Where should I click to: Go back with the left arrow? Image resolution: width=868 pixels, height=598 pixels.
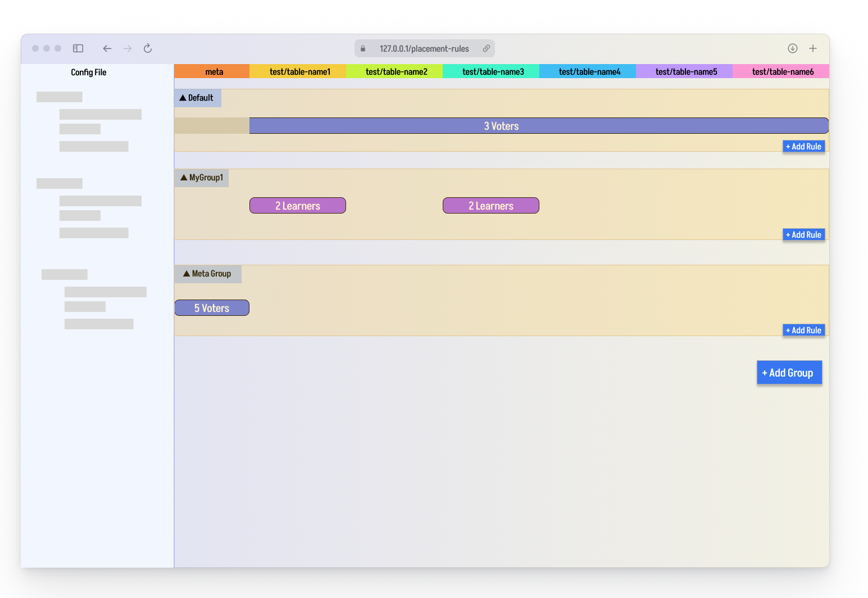pyautogui.click(x=107, y=48)
